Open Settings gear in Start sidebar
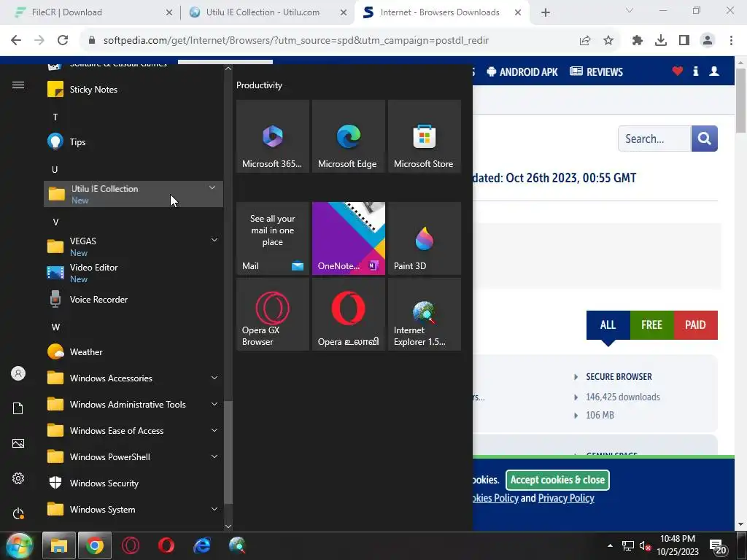This screenshot has width=747, height=560. [x=18, y=478]
